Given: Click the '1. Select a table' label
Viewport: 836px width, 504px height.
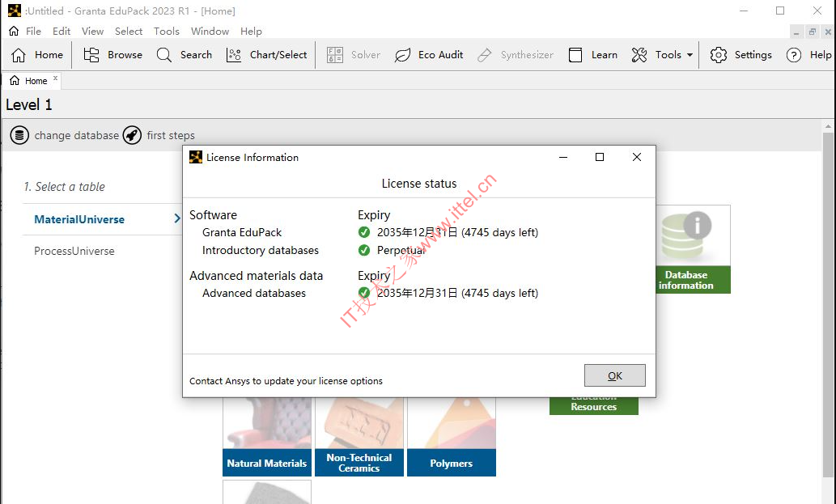Looking at the screenshot, I should [64, 187].
